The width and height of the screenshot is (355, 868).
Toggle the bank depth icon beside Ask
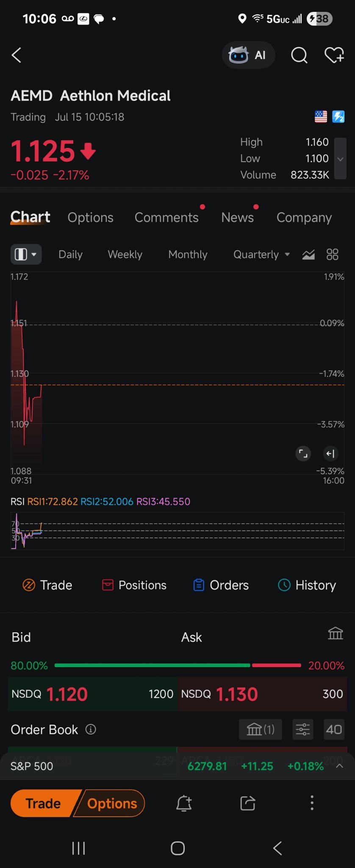tap(336, 634)
